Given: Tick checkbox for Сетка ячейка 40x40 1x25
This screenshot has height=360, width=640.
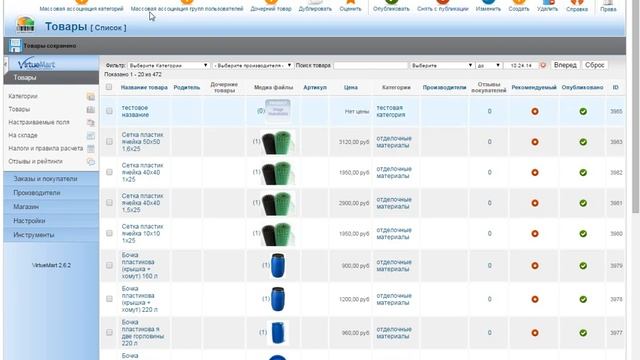Looking at the screenshot, I should coord(109,172).
